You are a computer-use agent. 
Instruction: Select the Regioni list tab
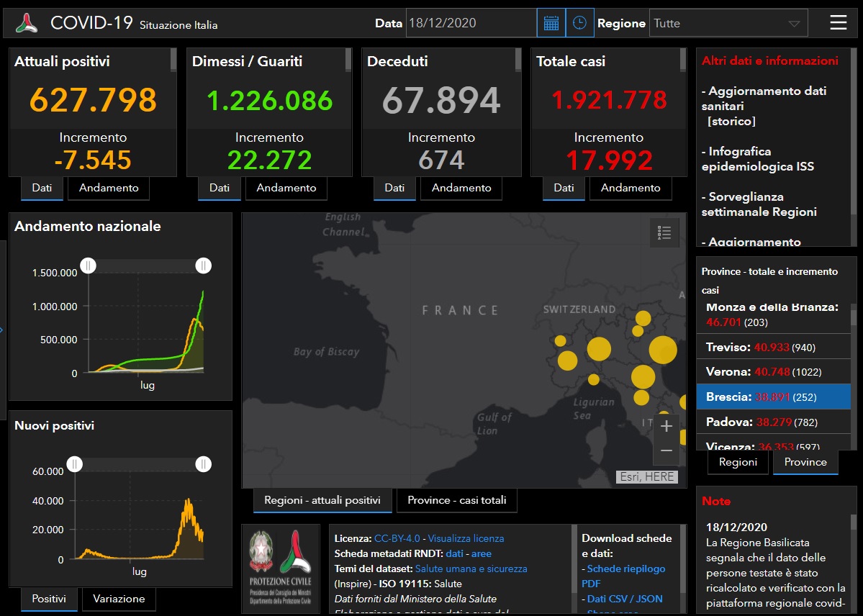738,462
